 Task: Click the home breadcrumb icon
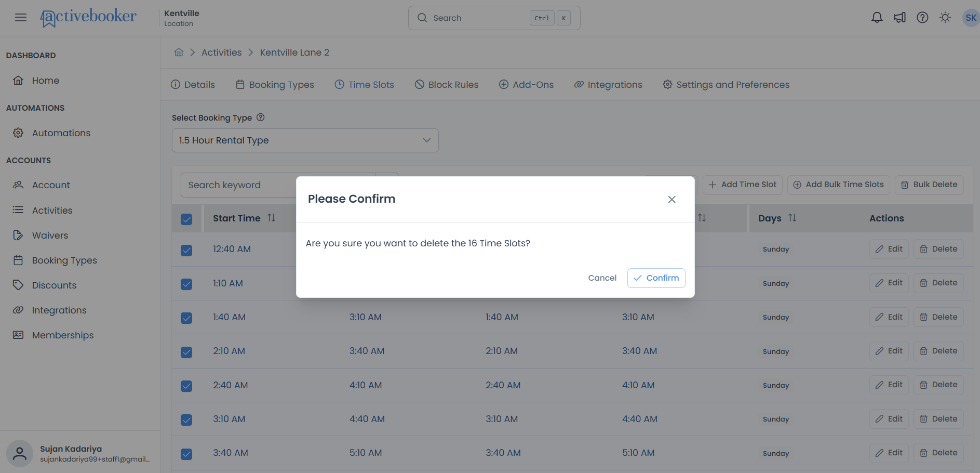point(179,52)
